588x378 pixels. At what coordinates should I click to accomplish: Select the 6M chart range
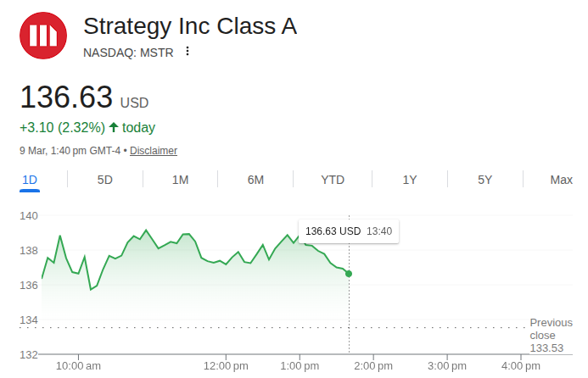click(255, 180)
